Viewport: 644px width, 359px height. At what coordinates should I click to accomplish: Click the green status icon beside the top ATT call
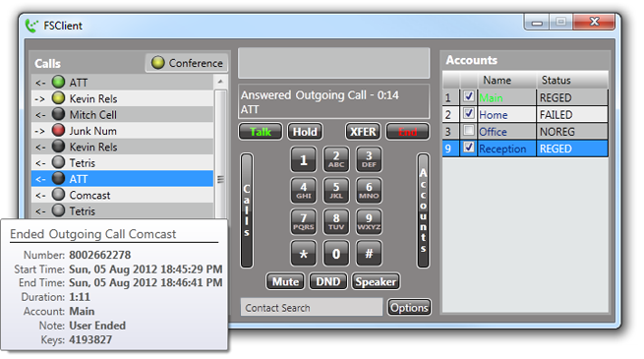[59, 83]
